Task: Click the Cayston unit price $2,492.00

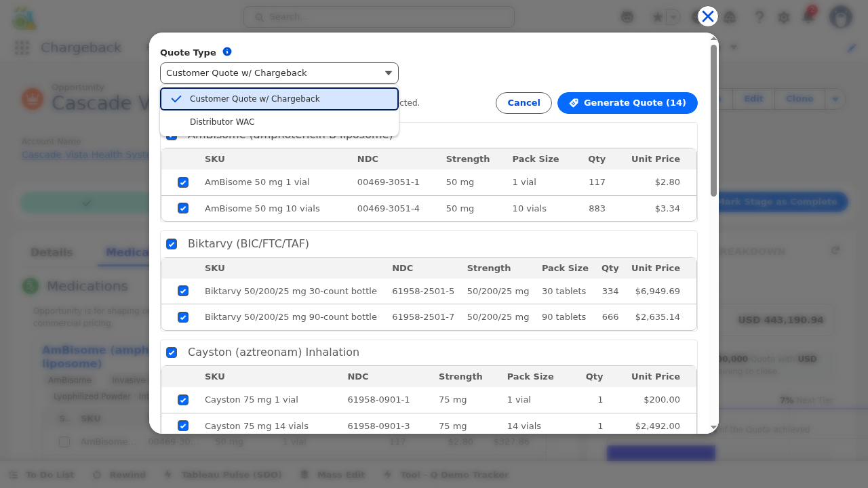Action: tap(658, 426)
